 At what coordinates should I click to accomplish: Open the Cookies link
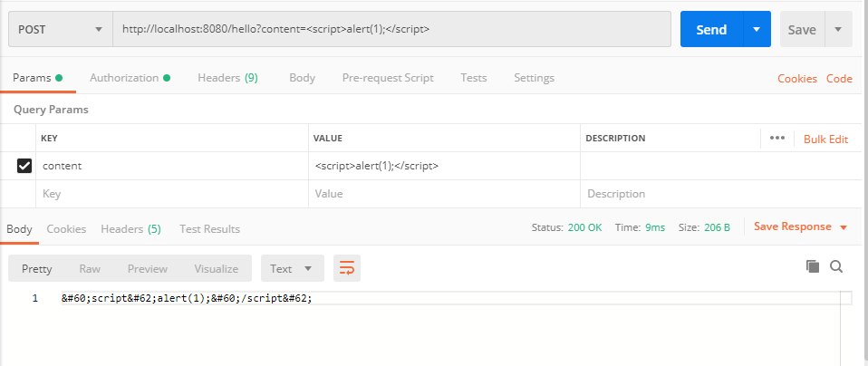point(797,79)
